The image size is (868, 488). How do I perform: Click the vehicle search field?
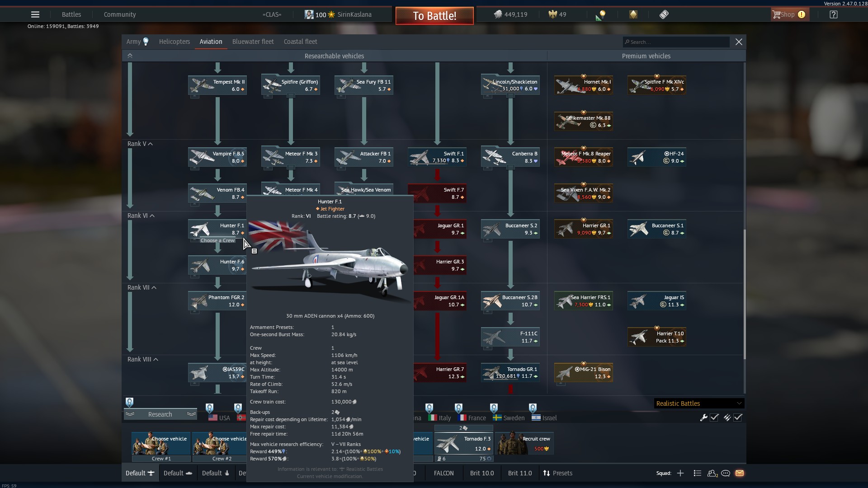pyautogui.click(x=676, y=42)
